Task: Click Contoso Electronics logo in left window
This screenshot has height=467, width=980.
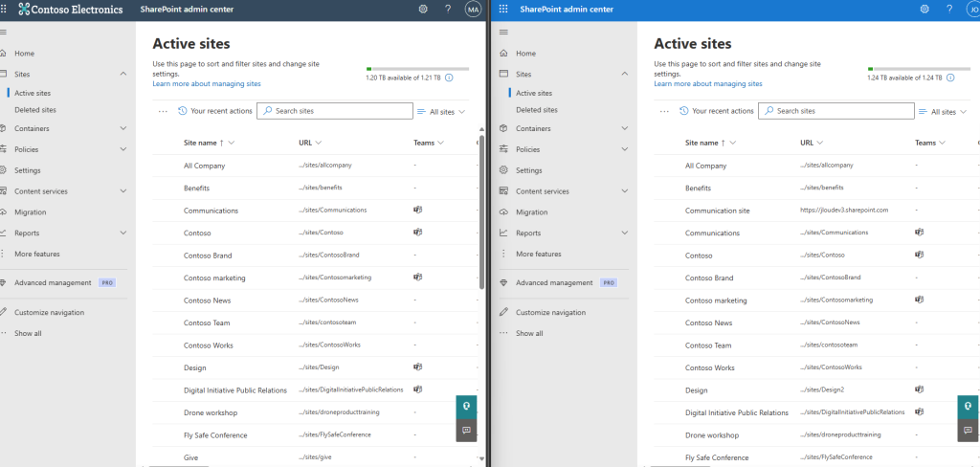Action: tap(71, 10)
